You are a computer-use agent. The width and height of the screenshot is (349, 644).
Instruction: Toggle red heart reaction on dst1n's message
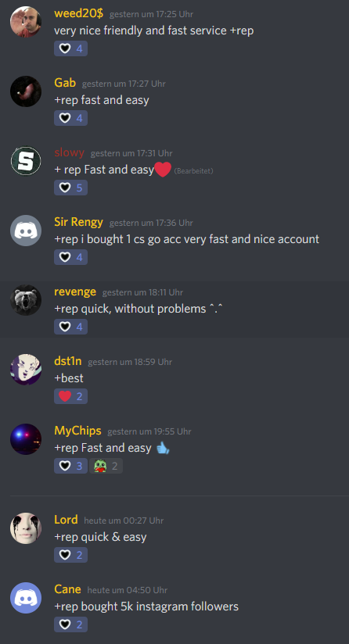(70, 396)
